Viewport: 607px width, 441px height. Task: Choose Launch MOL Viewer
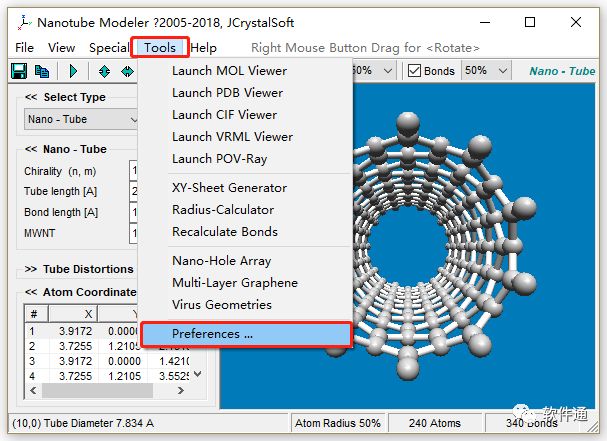[245, 71]
